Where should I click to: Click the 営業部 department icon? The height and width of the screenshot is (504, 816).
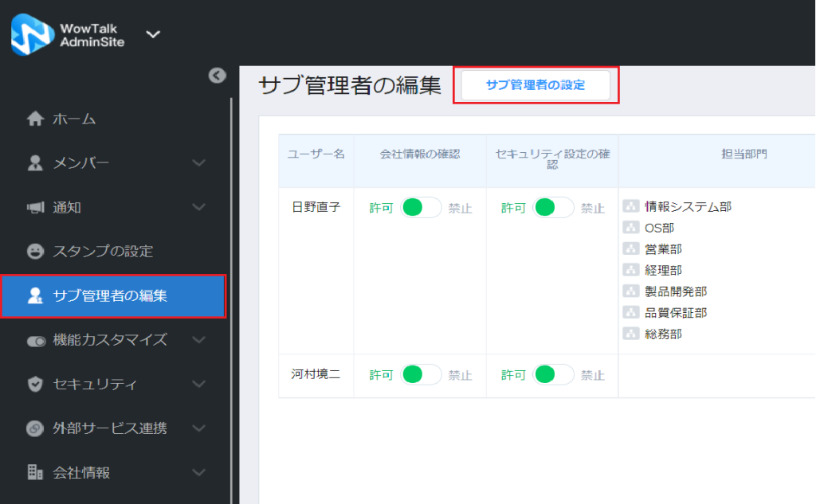coord(631,248)
